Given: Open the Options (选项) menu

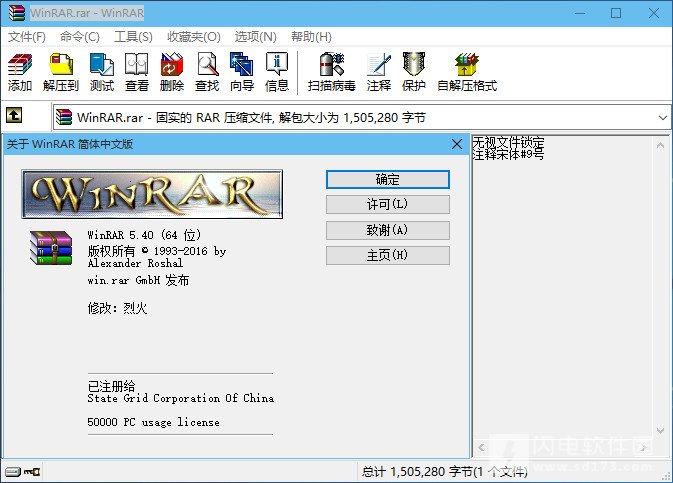Looking at the screenshot, I should pyautogui.click(x=255, y=37).
